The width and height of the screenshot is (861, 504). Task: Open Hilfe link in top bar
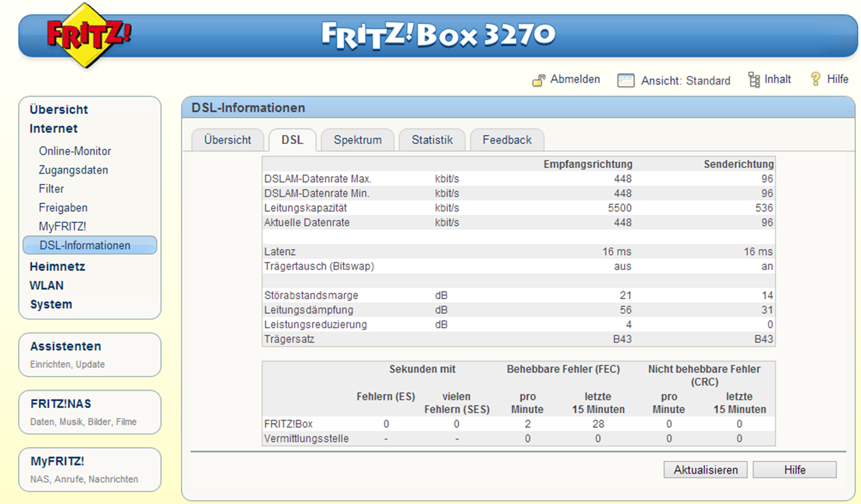point(837,79)
